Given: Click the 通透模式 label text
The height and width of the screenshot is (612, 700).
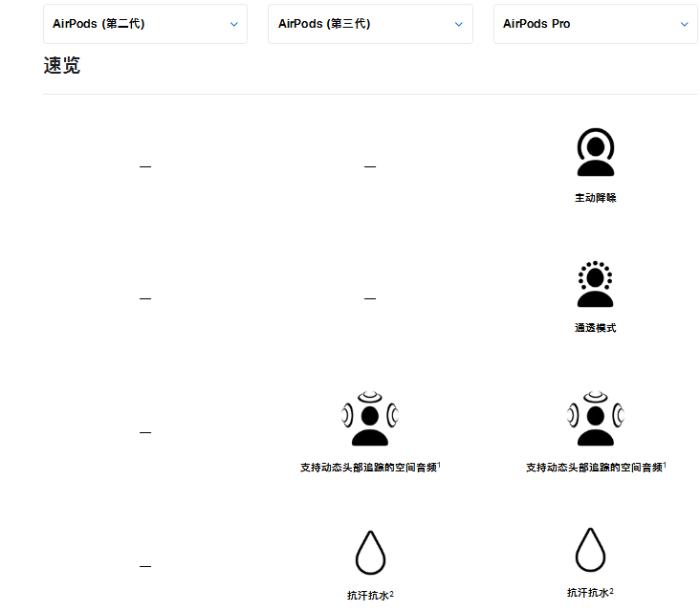Looking at the screenshot, I should pyautogui.click(x=595, y=328).
